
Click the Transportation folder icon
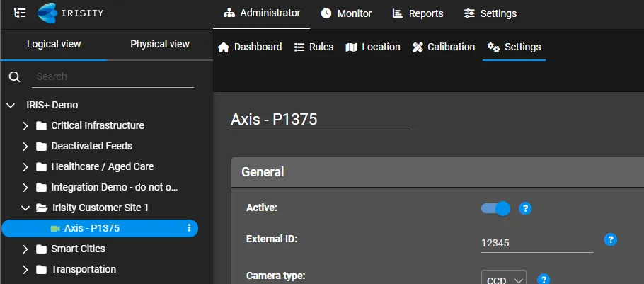click(x=41, y=270)
